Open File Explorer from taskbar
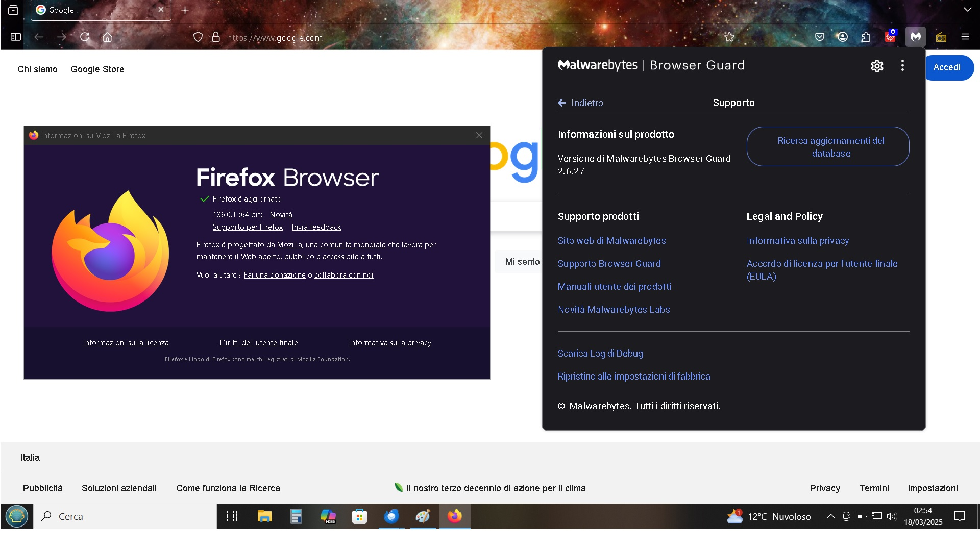Image resolution: width=980 pixels, height=551 pixels. pyautogui.click(x=264, y=516)
